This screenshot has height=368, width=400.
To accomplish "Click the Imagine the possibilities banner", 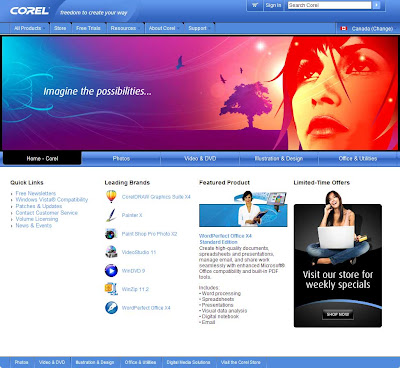I will pyautogui.click(x=200, y=93).
